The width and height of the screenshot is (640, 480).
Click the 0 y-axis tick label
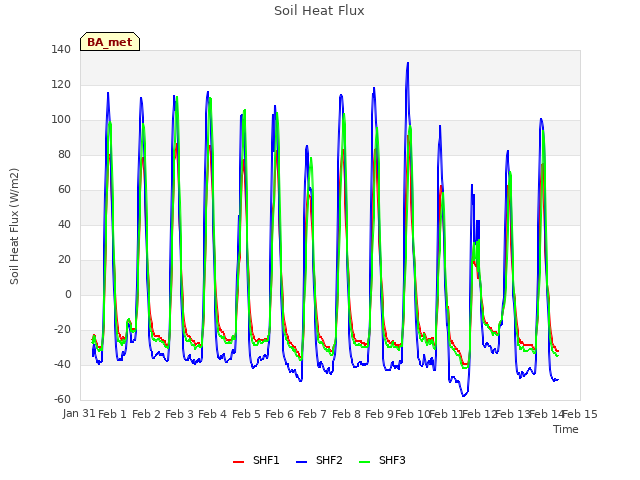[x=68, y=295]
